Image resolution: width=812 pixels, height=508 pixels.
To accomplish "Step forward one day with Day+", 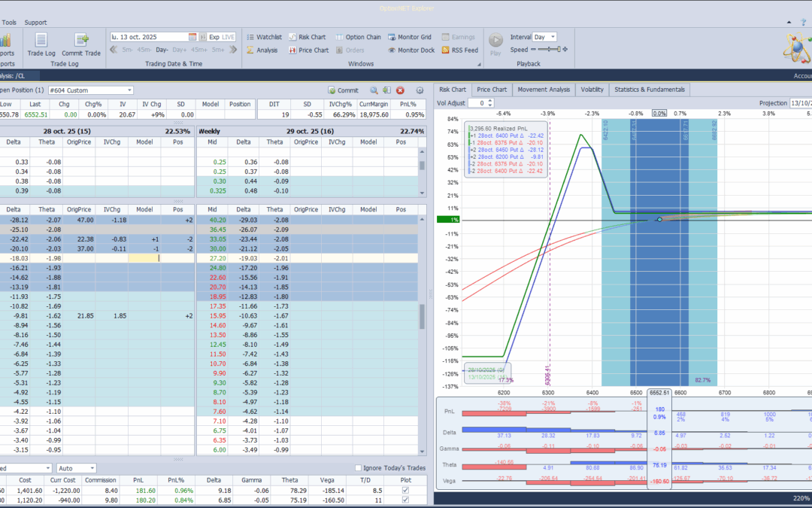I will pyautogui.click(x=180, y=50).
